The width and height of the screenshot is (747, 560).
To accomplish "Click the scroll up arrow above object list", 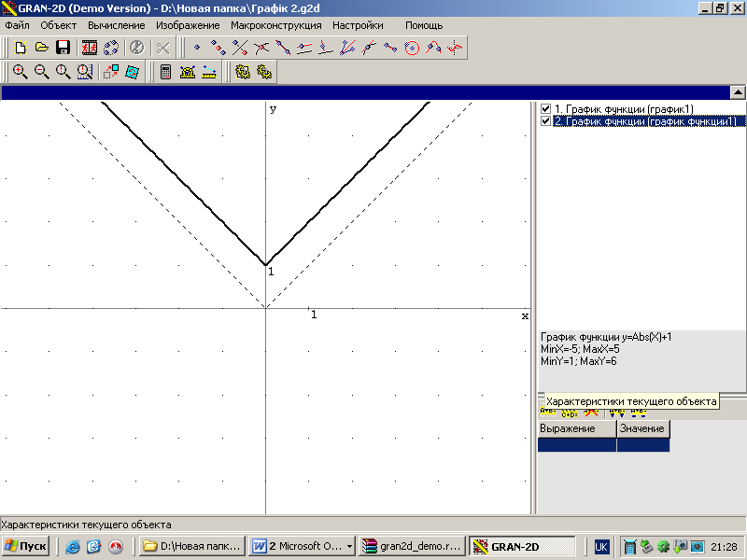I will (737, 92).
